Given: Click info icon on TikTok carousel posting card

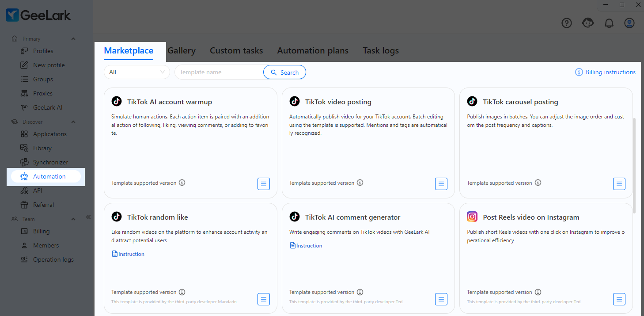Looking at the screenshot, I should point(538,183).
